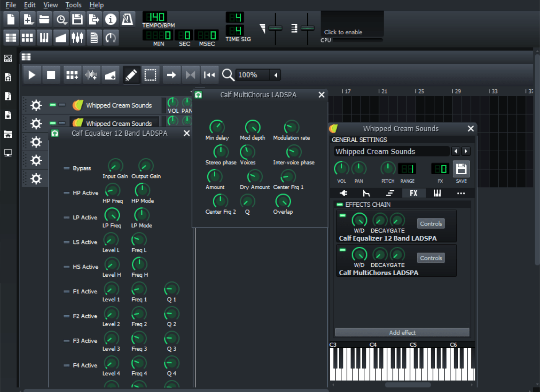This screenshot has height=392, width=540.
Task: Open the My Computer sidebar tab
Action: click(x=8, y=153)
